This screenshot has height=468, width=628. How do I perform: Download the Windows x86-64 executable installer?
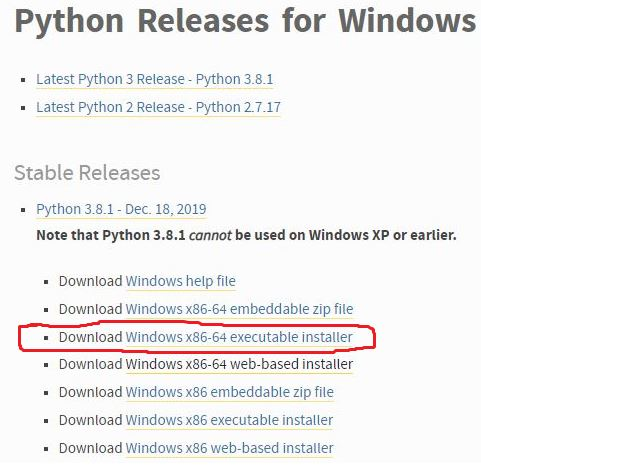pyautogui.click(x=239, y=337)
